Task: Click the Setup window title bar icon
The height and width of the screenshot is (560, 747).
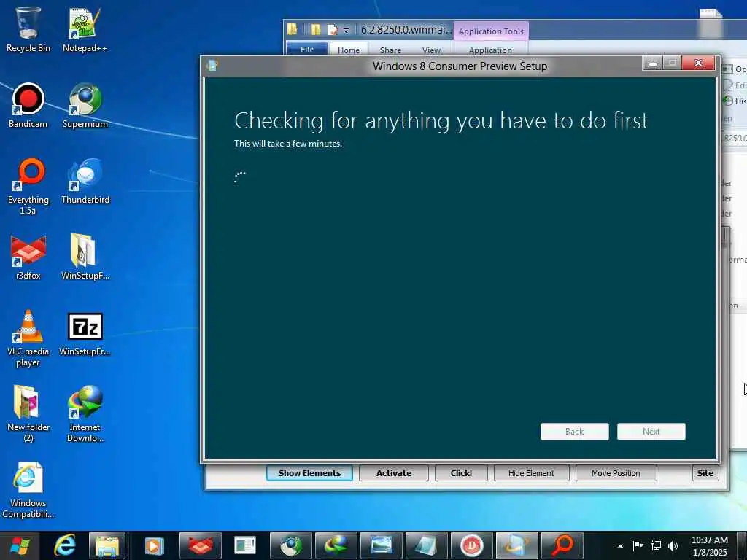Action: click(212, 65)
